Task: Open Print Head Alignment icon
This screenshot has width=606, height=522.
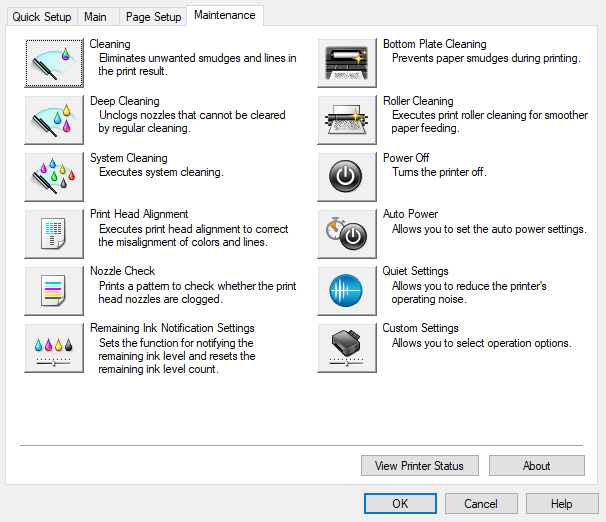Action: coord(54,234)
